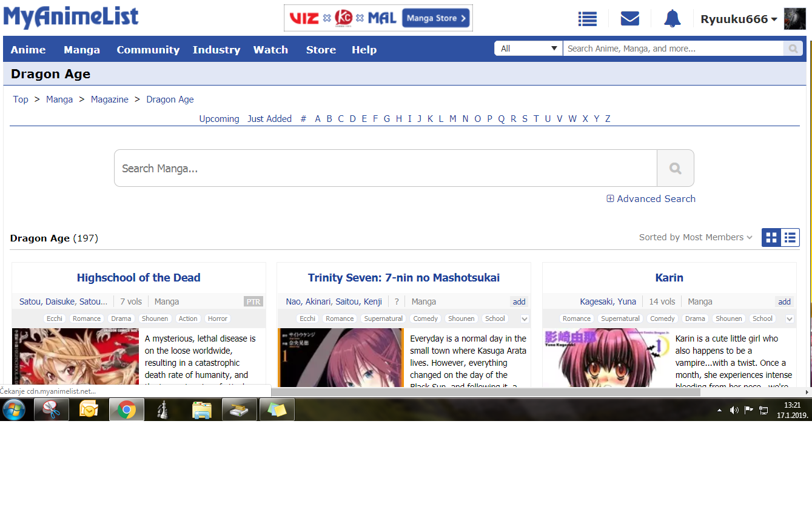Viewport: 812px width, 509px height.
Task: Select Horror genre tag on Highschool card
Action: [x=217, y=319]
